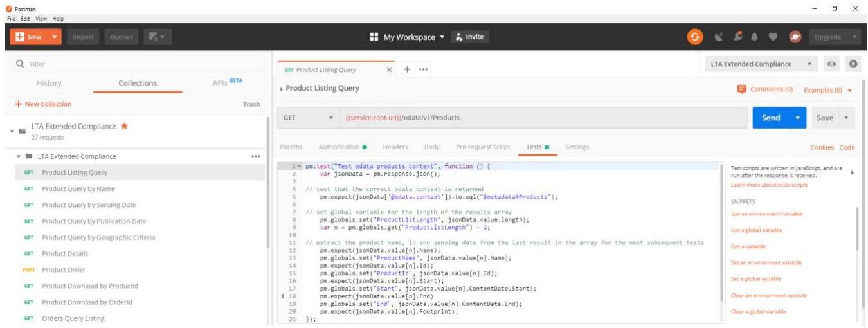This screenshot has height=328, width=868.
Task: Collapse the LTA Extended Compliance collection
Action: click(x=13, y=131)
